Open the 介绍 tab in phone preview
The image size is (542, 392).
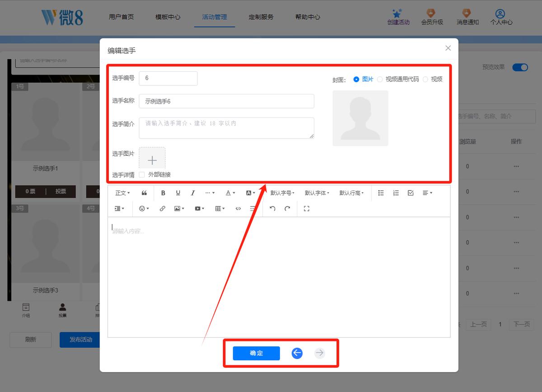tap(26, 310)
